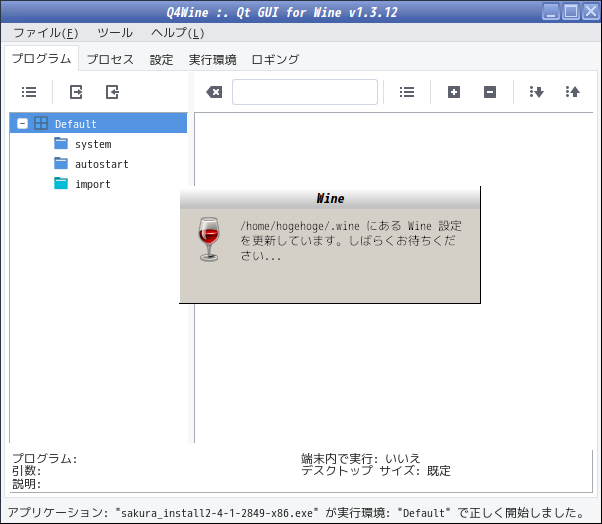
Task: Open the ツール menu
Action: tap(115, 33)
